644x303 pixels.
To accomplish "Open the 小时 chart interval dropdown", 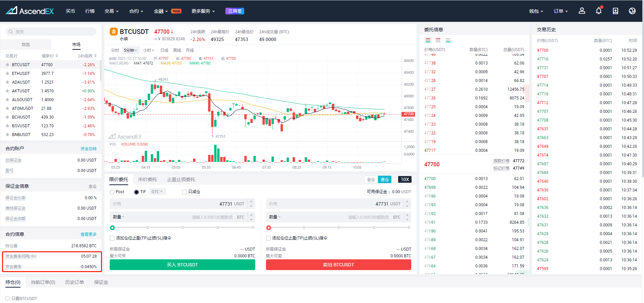I will [x=149, y=50].
